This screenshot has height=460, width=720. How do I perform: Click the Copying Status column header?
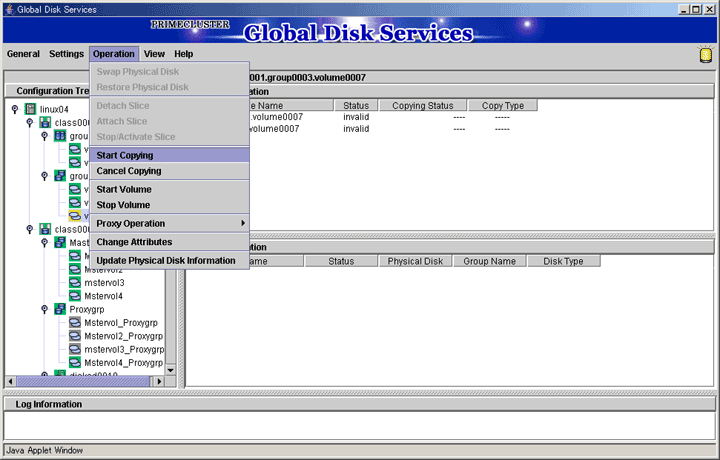click(x=423, y=106)
